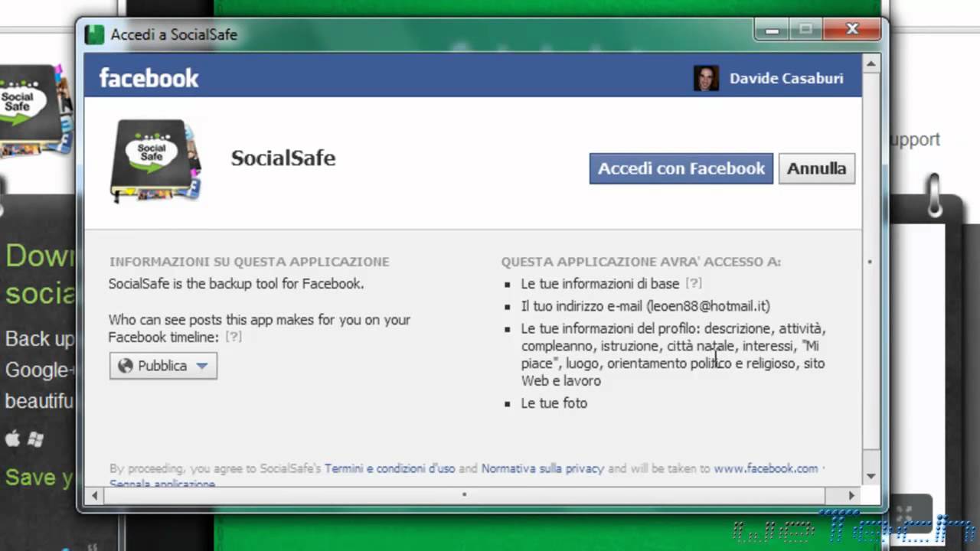980x551 pixels.
Task: Open help next to 'Facebook timeline:'
Action: (x=234, y=337)
